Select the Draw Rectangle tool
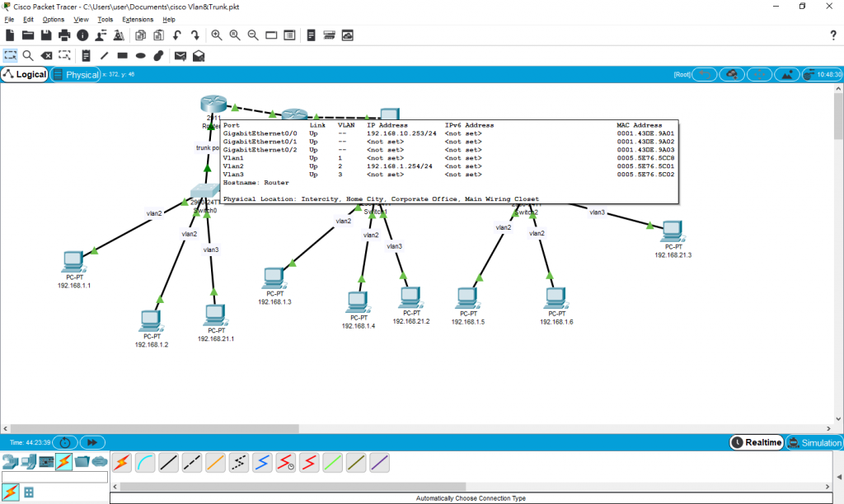Viewport: 844px width, 504px height. click(x=123, y=55)
